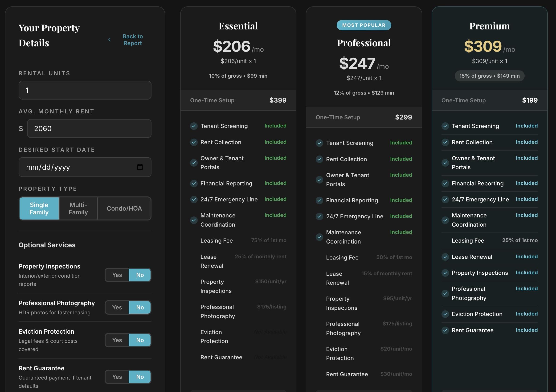Click Professional Maintenance Coordination check icon
556x392 pixels.
coord(319,237)
